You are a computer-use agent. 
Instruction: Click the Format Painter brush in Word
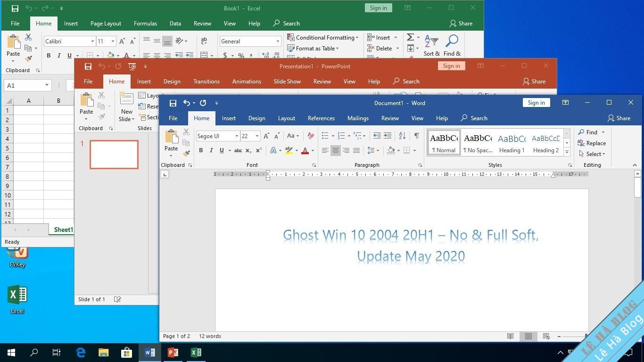pos(186,153)
